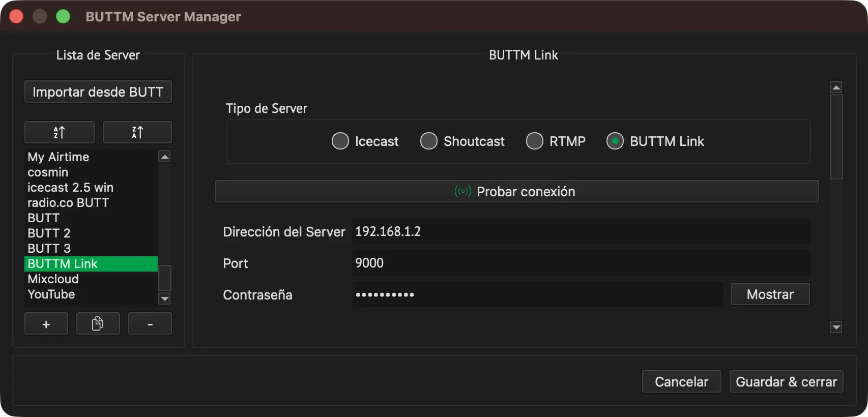Click the Port input field

pos(581,263)
